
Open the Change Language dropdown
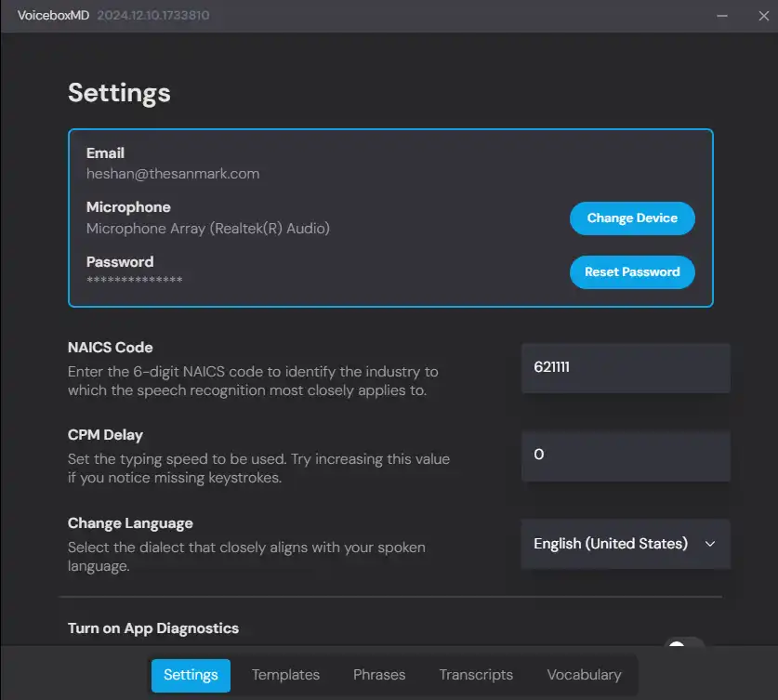(x=625, y=544)
